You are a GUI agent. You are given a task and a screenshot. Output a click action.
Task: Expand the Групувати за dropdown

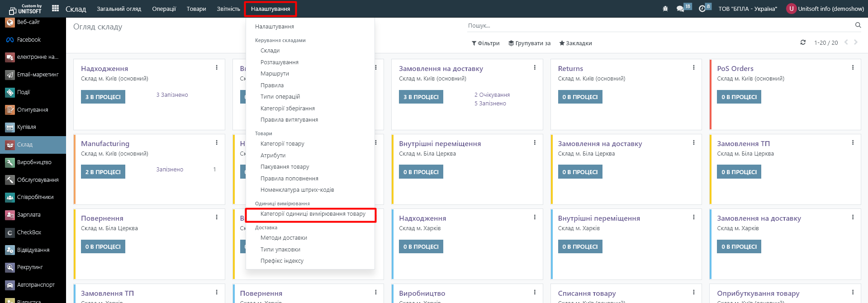[529, 43]
